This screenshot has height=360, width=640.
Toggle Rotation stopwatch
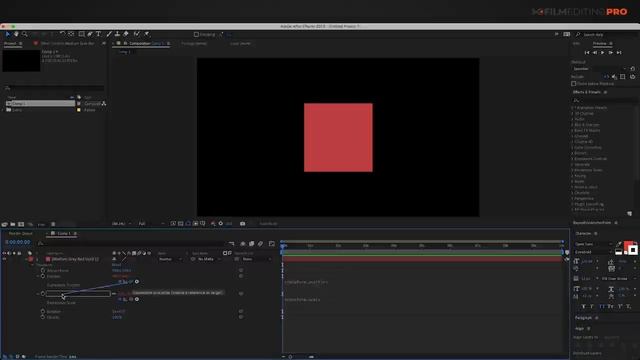(42, 311)
